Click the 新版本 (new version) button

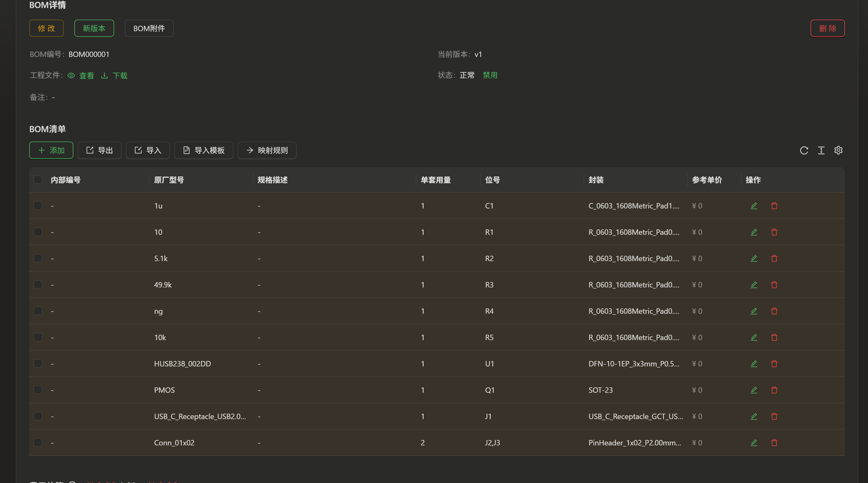pos(94,28)
